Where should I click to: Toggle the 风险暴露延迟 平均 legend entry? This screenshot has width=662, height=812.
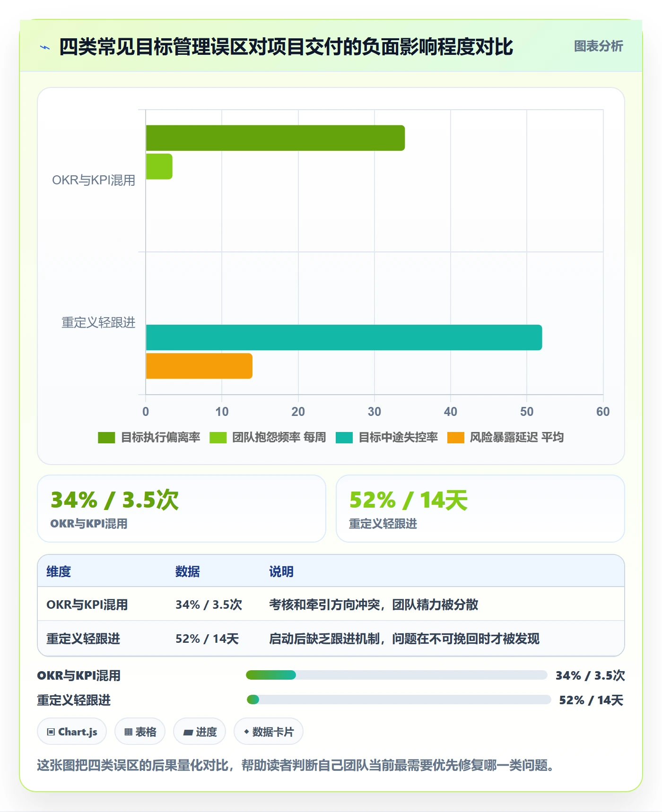click(x=505, y=437)
